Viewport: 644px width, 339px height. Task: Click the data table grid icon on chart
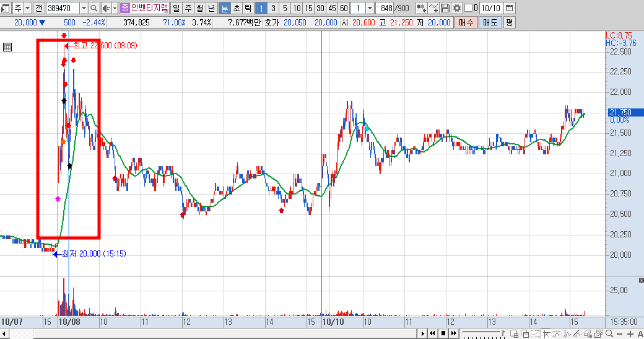(x=7, y=47)
